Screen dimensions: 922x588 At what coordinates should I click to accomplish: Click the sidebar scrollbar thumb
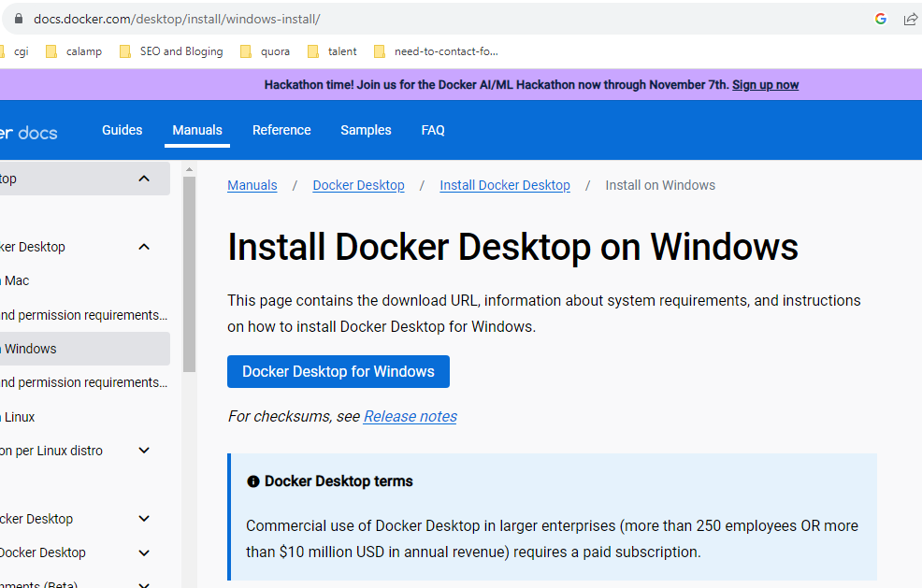click(189, 274)
